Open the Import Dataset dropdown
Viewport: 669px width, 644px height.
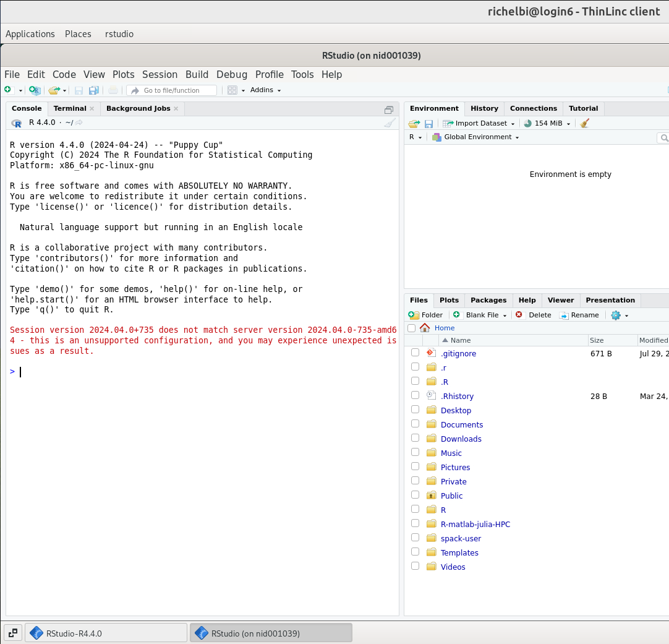[479, 123]
